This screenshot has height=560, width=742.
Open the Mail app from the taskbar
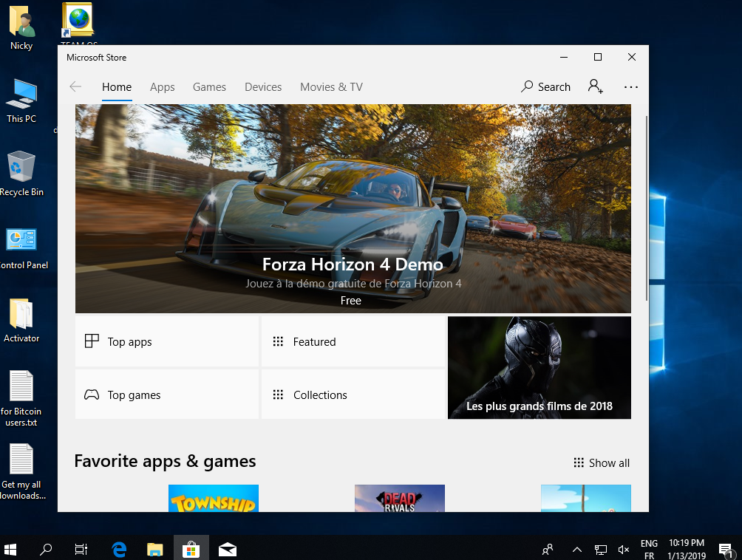pos(228,549)
